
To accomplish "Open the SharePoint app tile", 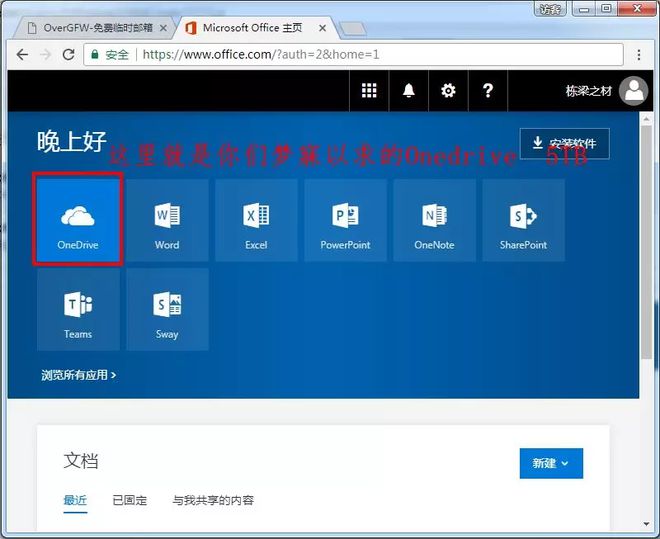I will (x=524, y=220).
